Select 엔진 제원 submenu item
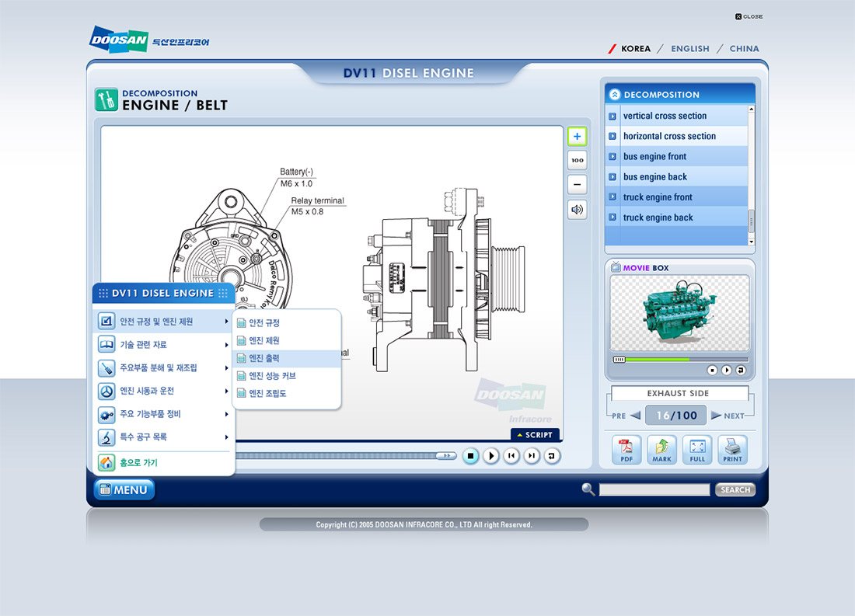The height and width of the screenshot is (616, 855). tap(287, 341)
